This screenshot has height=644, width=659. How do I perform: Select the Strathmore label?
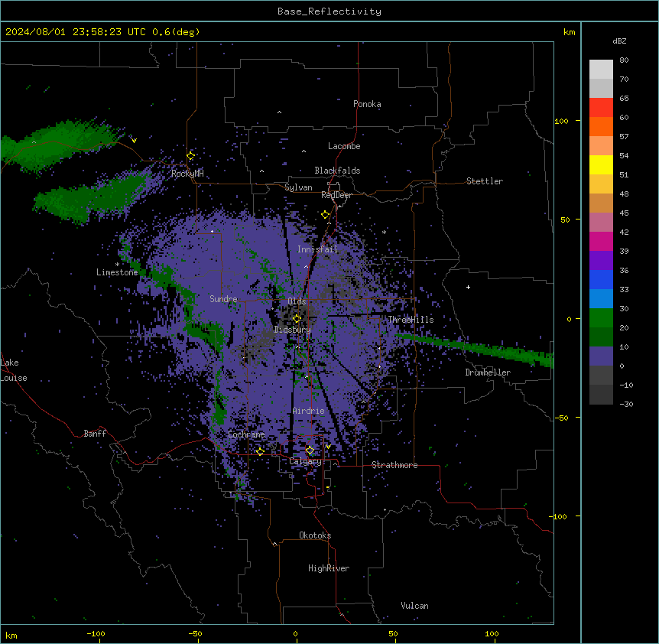coord(394,465)
